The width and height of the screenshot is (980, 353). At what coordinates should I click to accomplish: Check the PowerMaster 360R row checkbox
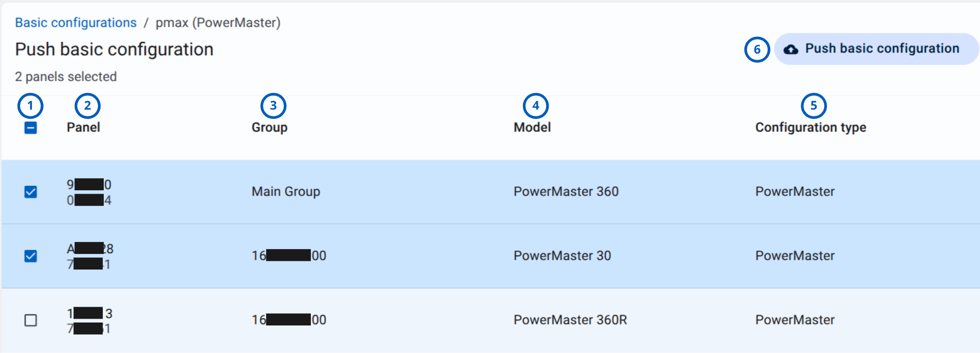[x=30, y=320]
